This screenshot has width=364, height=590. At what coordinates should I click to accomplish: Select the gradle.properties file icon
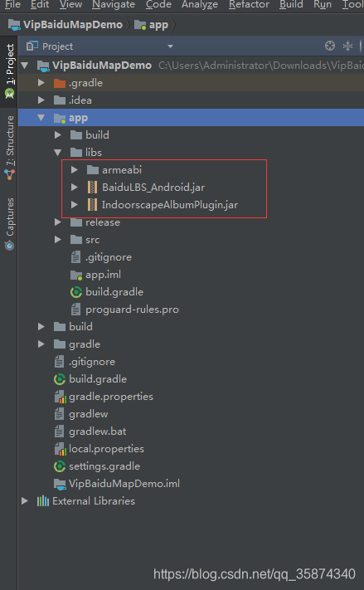tap(60, 397)
